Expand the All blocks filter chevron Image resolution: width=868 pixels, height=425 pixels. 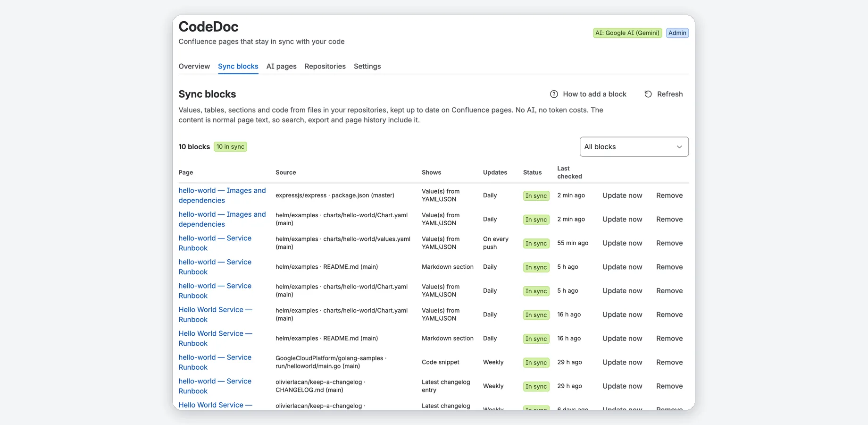click(679, 147)
